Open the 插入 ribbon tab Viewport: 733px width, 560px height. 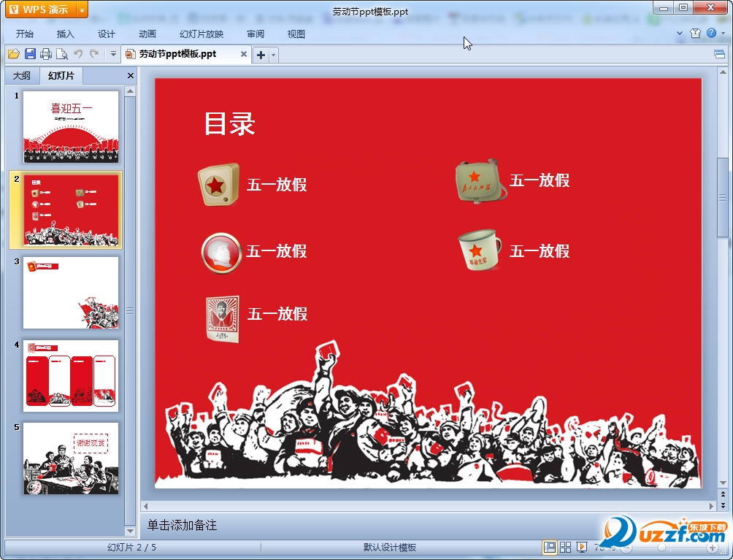65,34
